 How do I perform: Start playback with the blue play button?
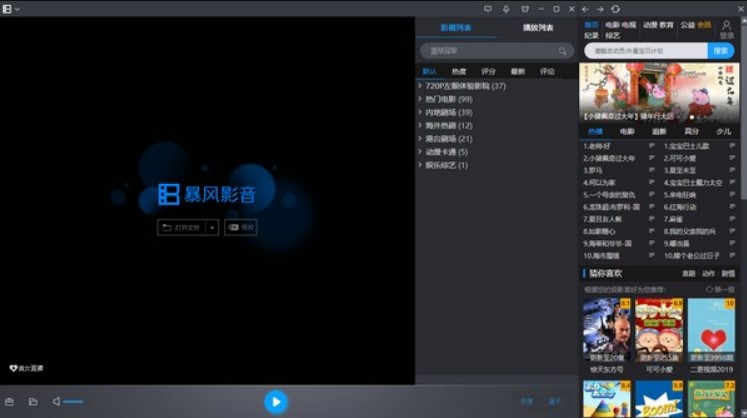[276, 402]
